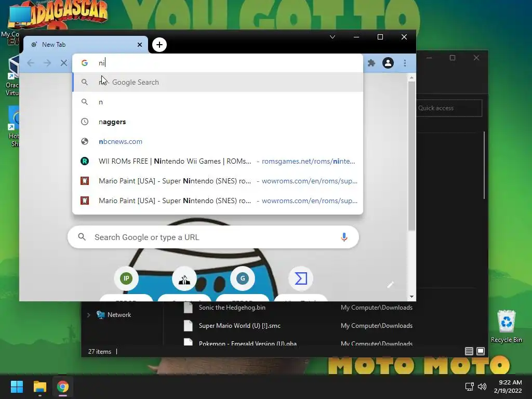The height and width of the screenshot is (399, 532).
Task: Select the Google Search suggestion row
Action: [218, 82]
